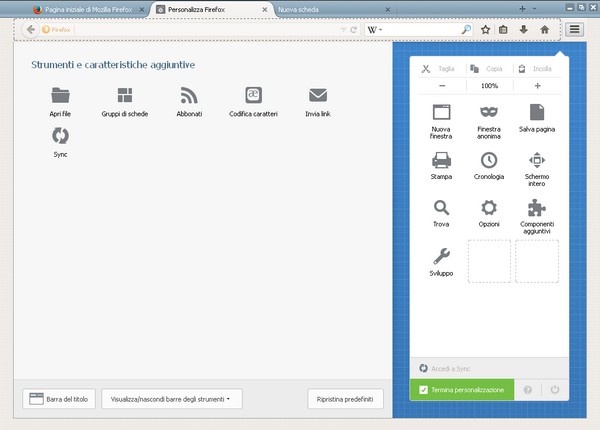The width and height of the screenshot is (600, 430).
Task: Click the Invia link envelope icon
Action: pyautogui.click(x=318, y=95)
